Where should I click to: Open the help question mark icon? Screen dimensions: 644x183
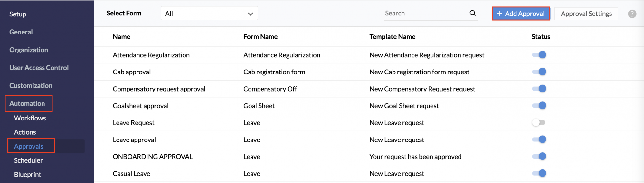coord(632,14)
